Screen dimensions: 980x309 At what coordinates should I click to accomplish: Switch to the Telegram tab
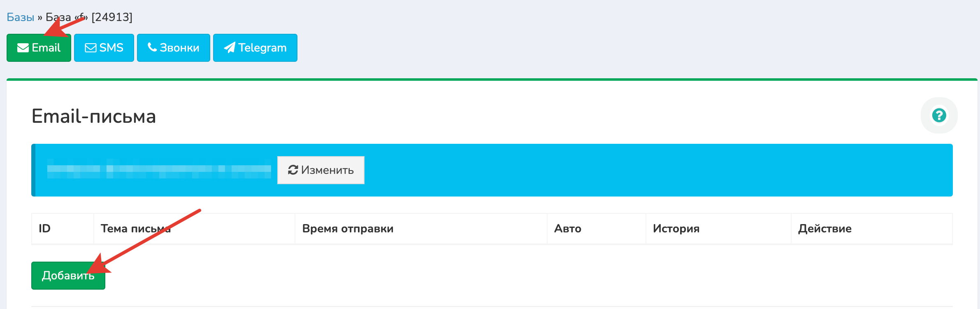click(x=255, y=48)
